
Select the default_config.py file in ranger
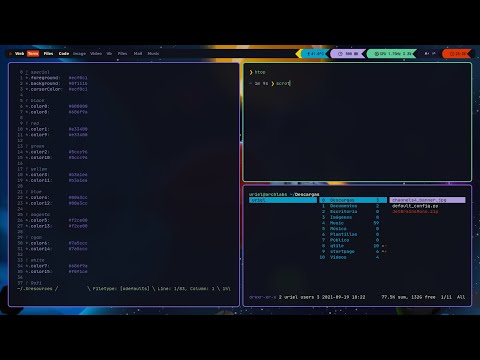(x=415, y=206)
